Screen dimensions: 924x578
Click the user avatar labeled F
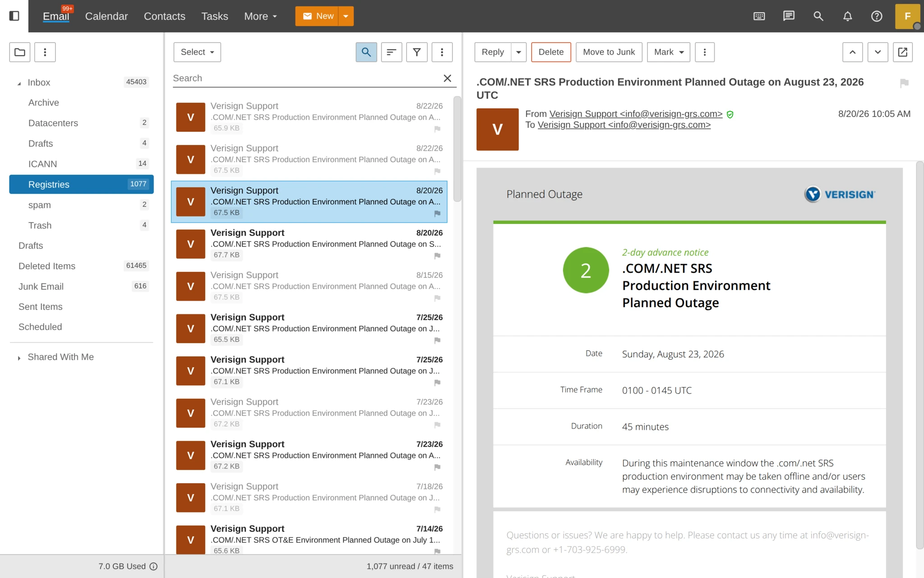tap(907, 16)
